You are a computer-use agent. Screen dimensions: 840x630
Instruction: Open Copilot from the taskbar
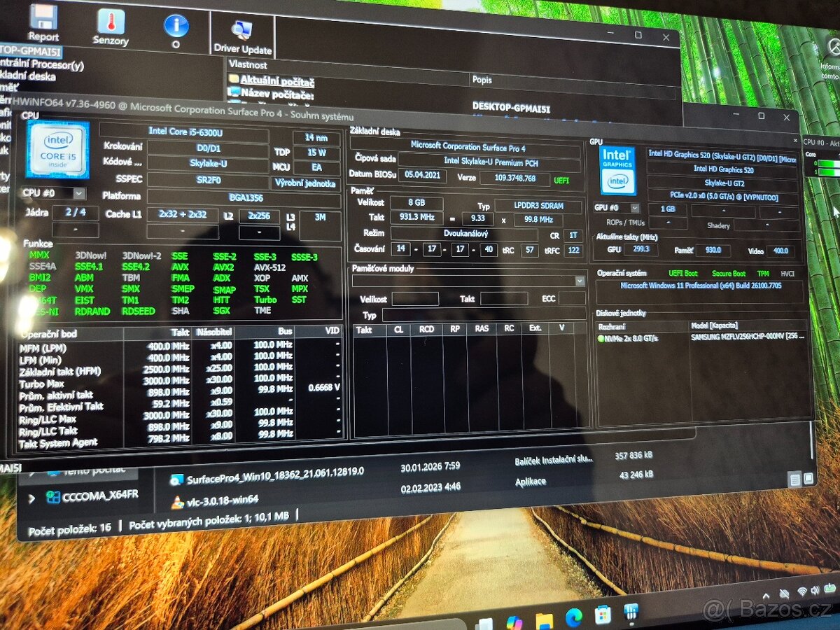[x=514, y=622]
